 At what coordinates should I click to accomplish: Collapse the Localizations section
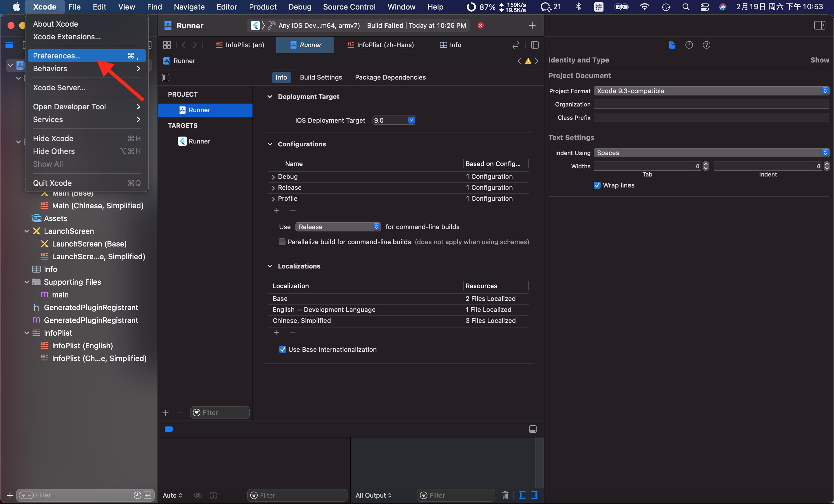coord(270,266)
